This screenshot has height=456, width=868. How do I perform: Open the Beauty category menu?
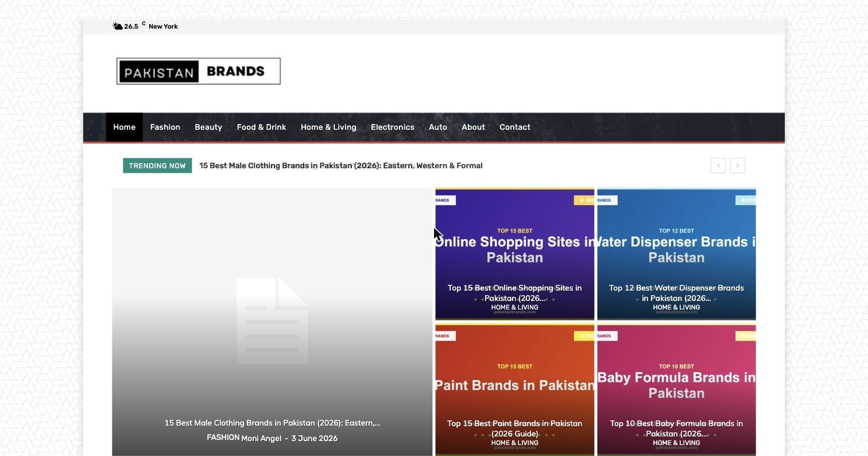click(208, 127)
